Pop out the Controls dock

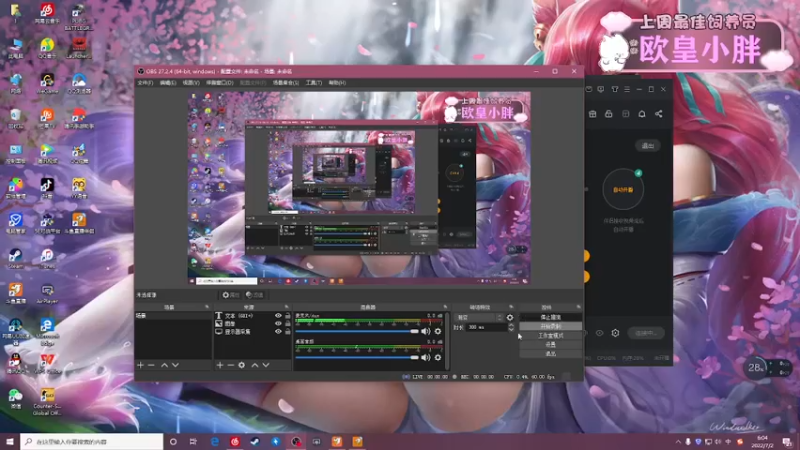point(578,307)
